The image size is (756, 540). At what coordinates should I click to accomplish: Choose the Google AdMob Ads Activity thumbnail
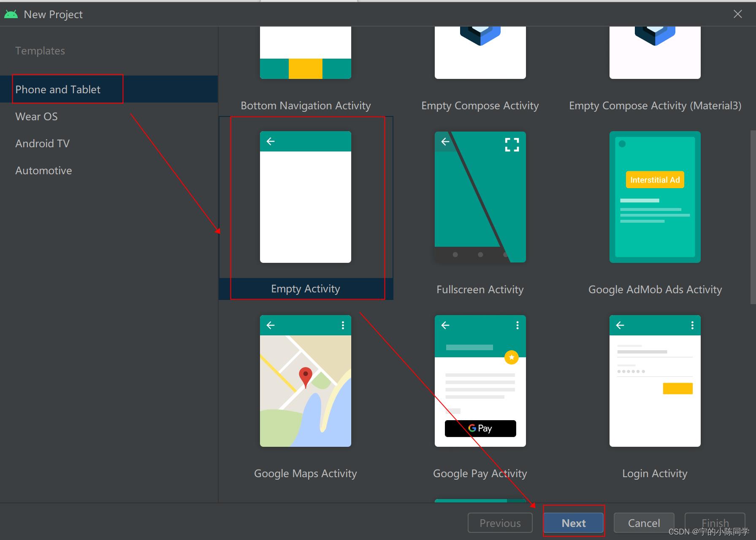point(655,197)
